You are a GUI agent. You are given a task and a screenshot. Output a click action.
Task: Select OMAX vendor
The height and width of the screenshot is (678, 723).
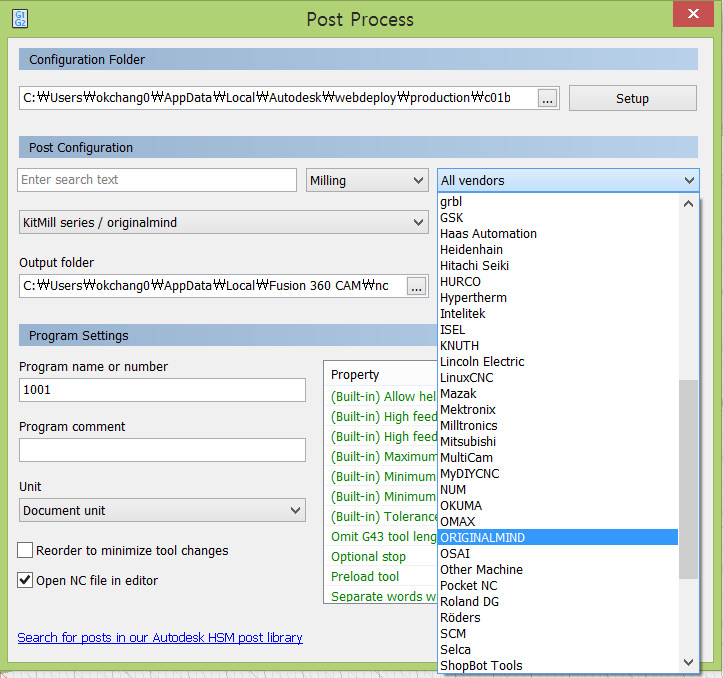(x=558, y=522)
